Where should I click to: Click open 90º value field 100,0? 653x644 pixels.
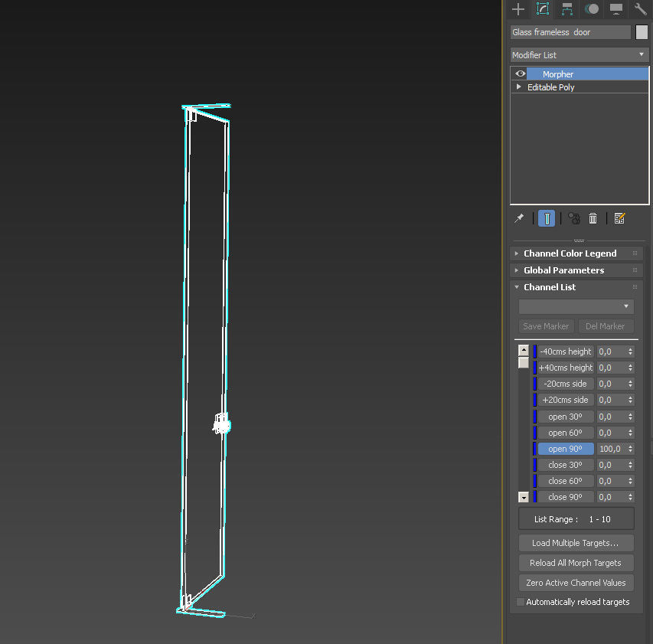pyautogui.click(x=612, y=449)
